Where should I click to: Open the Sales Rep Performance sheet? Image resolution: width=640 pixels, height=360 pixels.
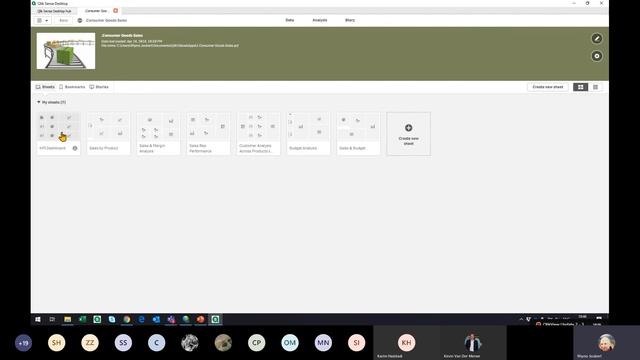pos(209,134)
